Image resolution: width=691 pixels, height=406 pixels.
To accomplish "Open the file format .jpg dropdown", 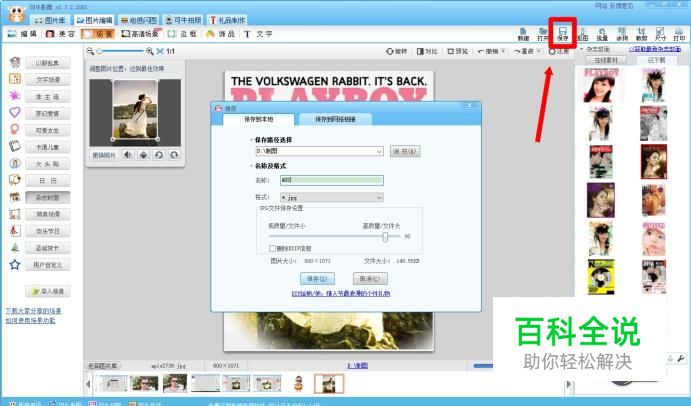I will tap(379, 197).
